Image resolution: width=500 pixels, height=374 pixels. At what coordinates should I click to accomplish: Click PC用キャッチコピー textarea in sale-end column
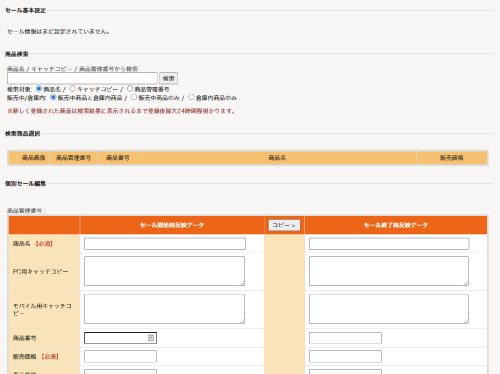389,271
